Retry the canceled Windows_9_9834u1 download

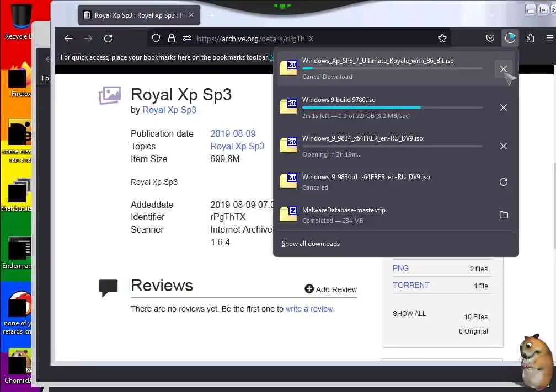tap(504, 182)
